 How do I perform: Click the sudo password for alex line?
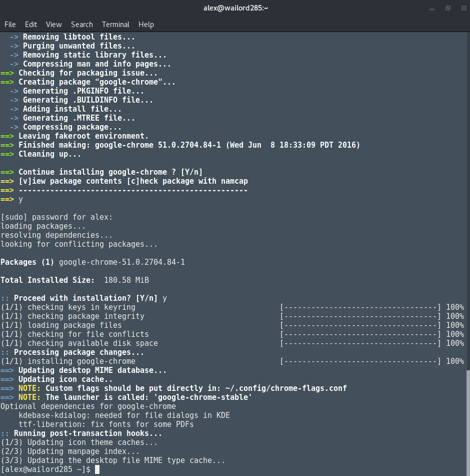point(55,217)
